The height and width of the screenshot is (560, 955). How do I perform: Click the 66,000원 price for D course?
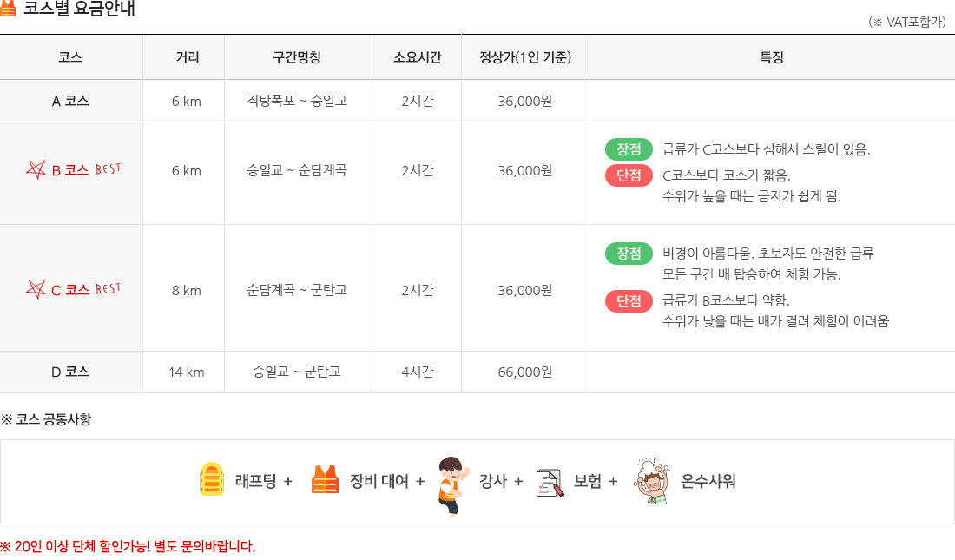pos(525,372)
